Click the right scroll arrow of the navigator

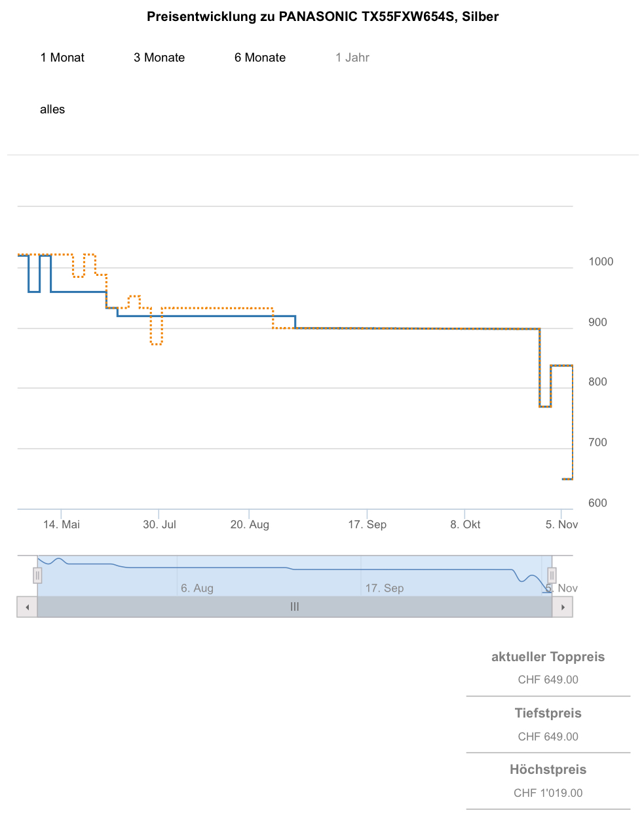tap(563, 607)
